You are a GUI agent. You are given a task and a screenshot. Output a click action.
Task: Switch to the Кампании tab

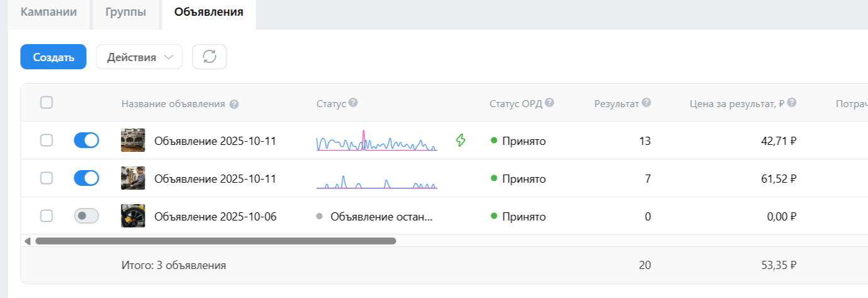48,12
